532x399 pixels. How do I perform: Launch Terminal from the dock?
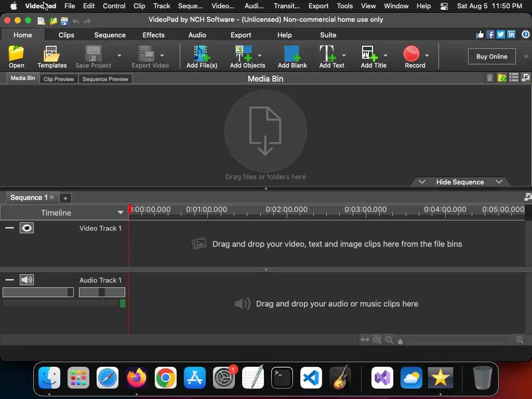point(282,378)
